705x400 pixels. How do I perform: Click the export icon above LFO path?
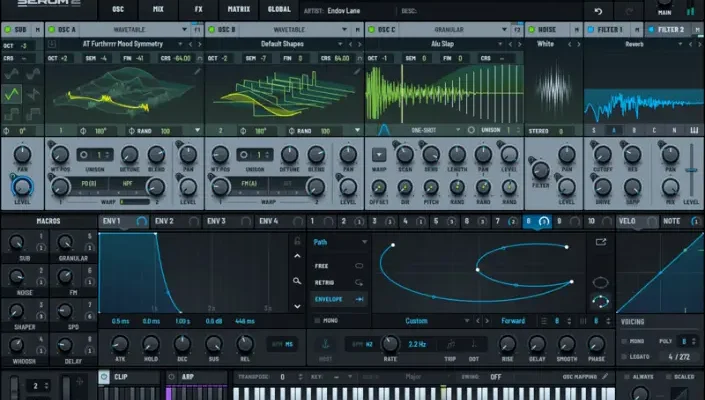click(601, 242)
